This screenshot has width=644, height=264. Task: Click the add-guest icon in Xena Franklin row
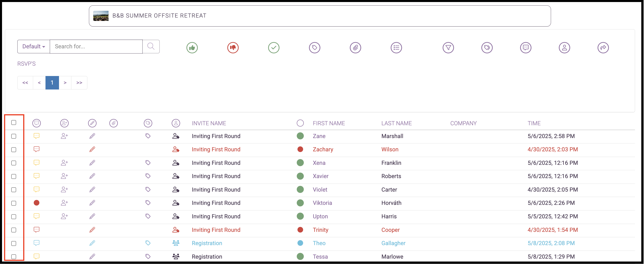pyautogui.click(x=64, y=163)
